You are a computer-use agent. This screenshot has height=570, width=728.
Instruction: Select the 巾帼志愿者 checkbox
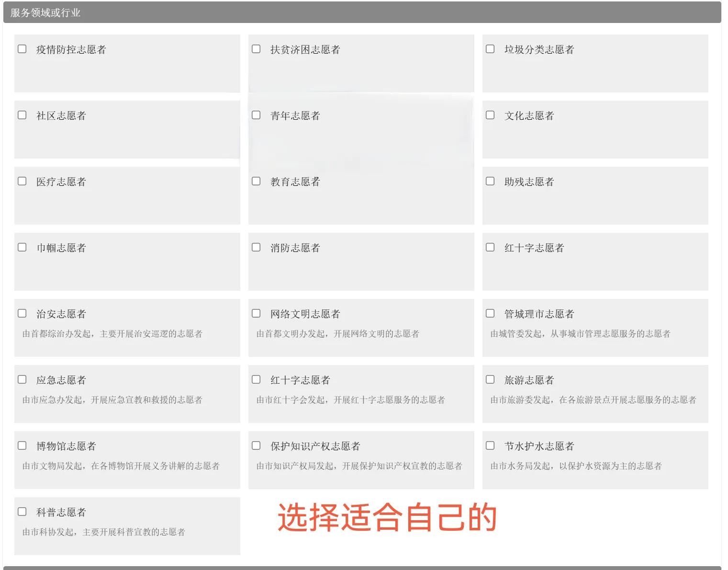[22, 247]
